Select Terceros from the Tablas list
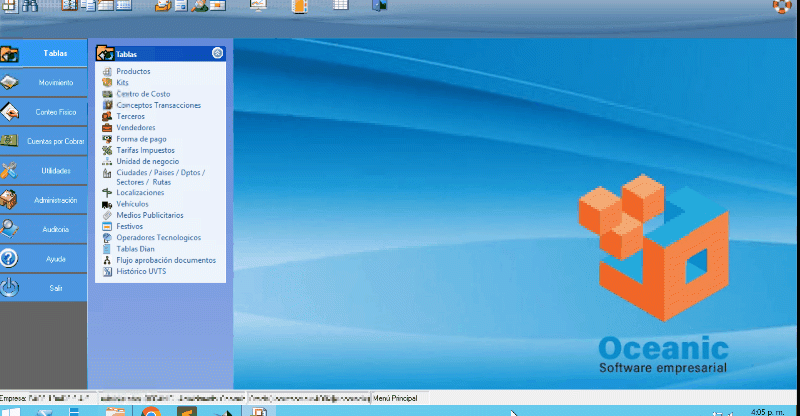The width and height of the screenshot is (800, 416). (131, 116)
